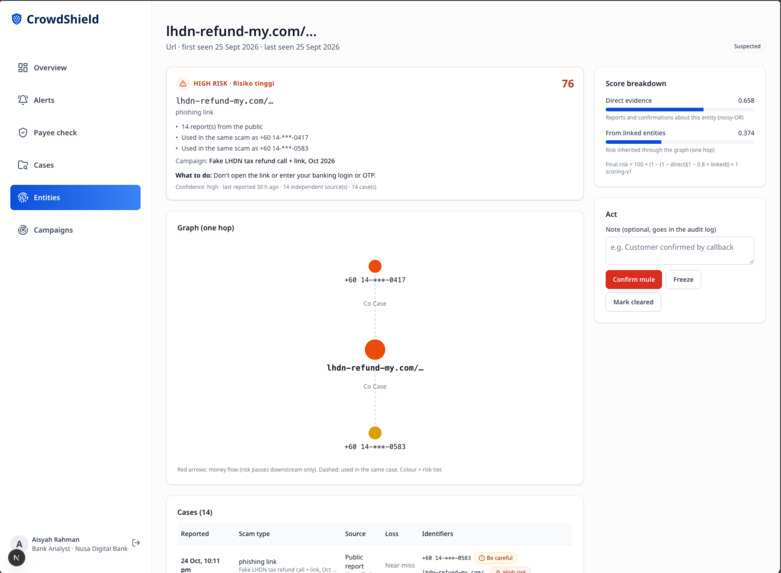Viewport: 781px width, 573px height.
Task: Click the Campaigns radar icon
Action: 23,230
